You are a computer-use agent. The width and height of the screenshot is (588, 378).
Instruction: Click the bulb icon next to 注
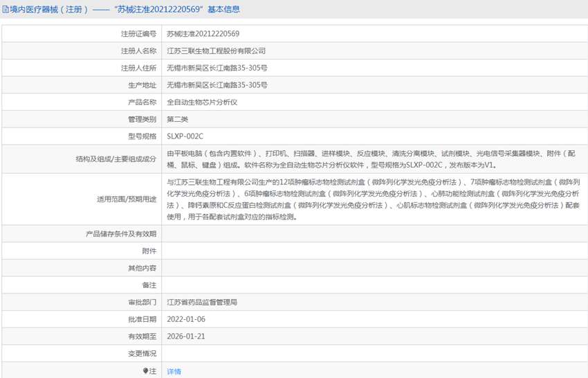click(146, 371)
